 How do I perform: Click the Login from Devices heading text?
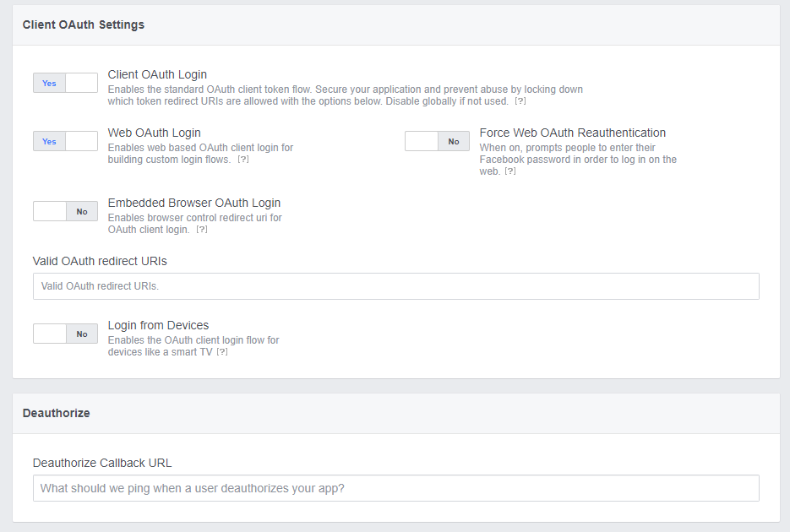click(158, 325)
